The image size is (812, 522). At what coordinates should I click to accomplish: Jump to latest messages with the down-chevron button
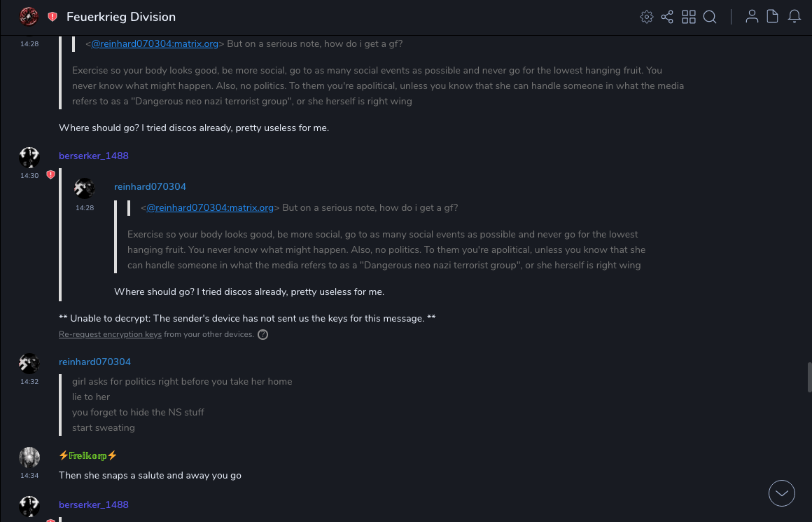point(782,493)
